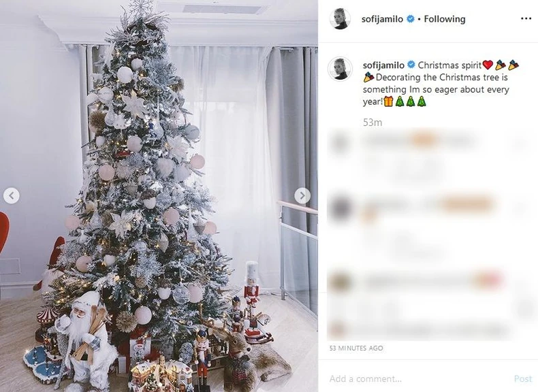Go to the previous photo in carousel
The height and width of the screenshot is (392, 538).
[x=12, y=196]
